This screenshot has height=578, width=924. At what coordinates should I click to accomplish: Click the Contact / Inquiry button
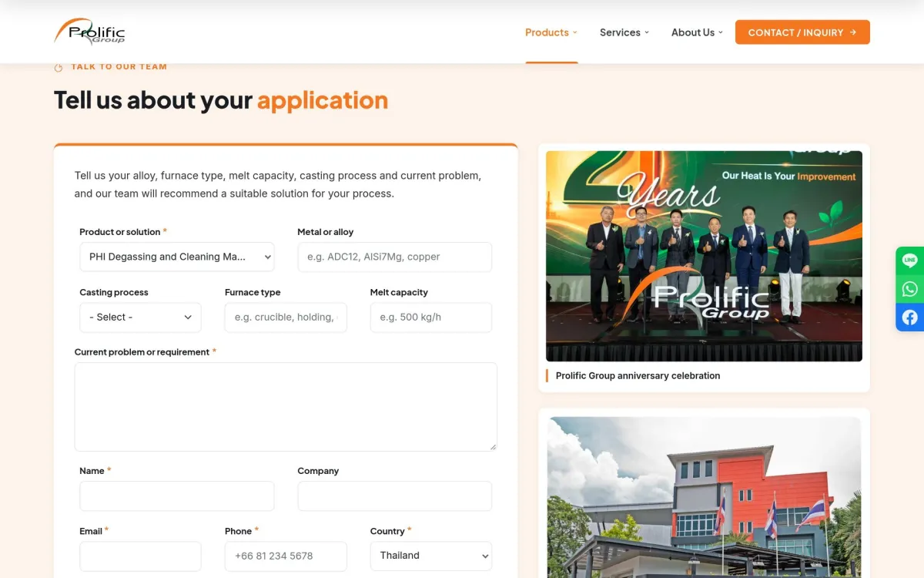[x=802, y=32]
